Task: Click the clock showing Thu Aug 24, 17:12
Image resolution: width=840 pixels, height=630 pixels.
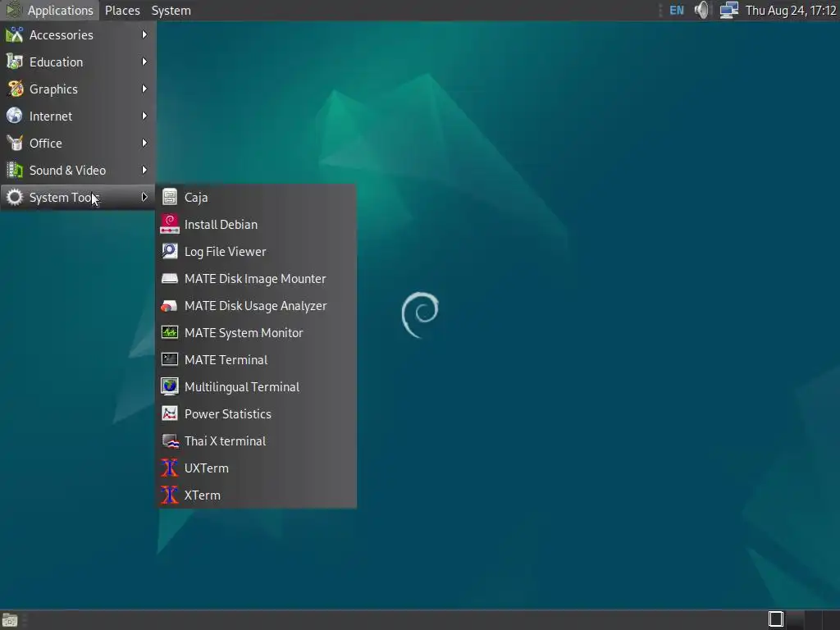Action: point(791,10)
